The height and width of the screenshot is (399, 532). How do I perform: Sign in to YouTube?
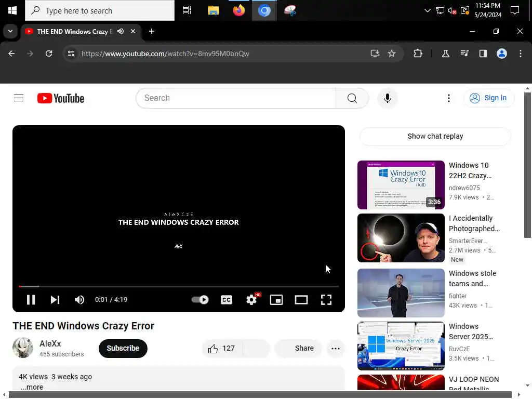pyautogui.click(x=488, y=98)
